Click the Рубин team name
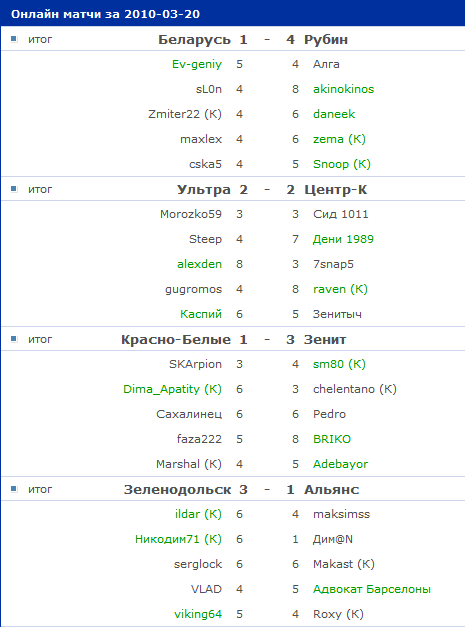The height and width of the screenshot is (627, 465). (x=326, y=40)
